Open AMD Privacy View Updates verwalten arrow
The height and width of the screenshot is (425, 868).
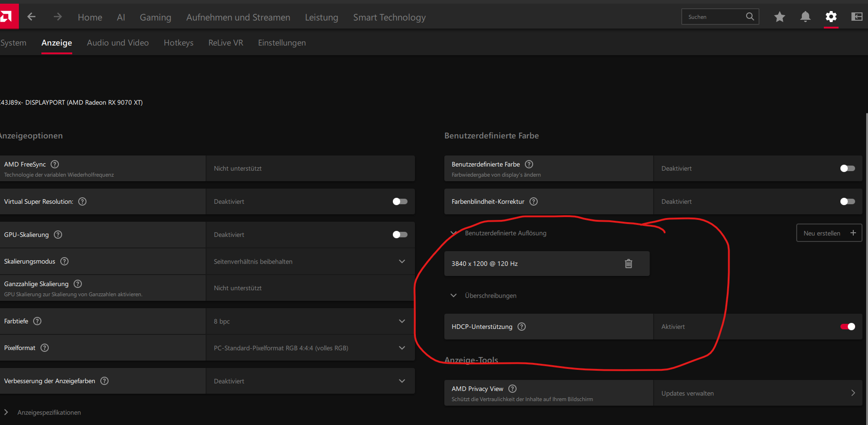(x=853, y=393)
